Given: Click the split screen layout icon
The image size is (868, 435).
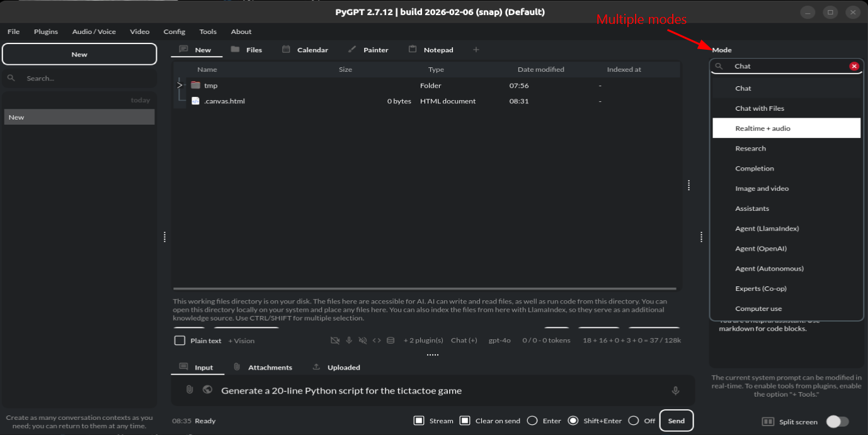Looking at the screenshot, I should 768,422.
